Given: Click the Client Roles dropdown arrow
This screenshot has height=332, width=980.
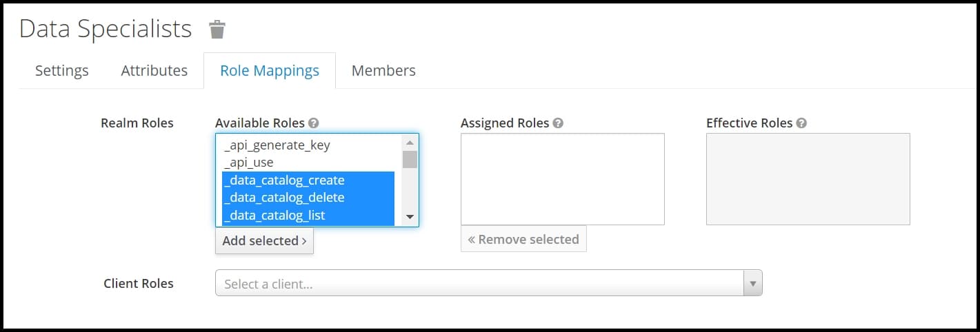Looking at the screenshot, I should point(753,283).
